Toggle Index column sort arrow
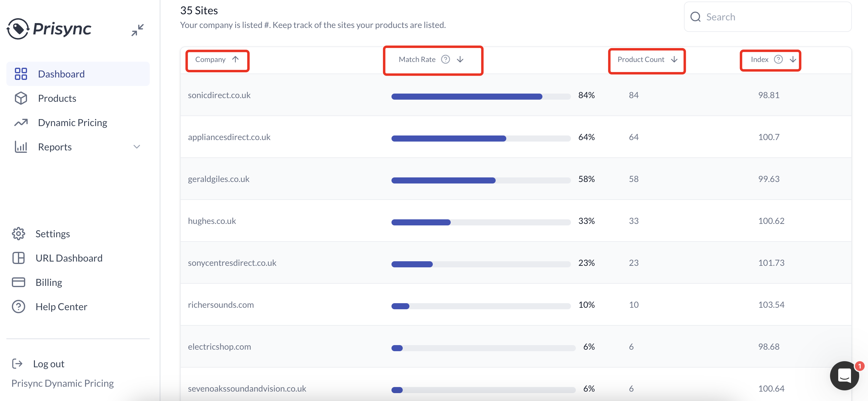The image size is (868, 401). click(793, 59)
